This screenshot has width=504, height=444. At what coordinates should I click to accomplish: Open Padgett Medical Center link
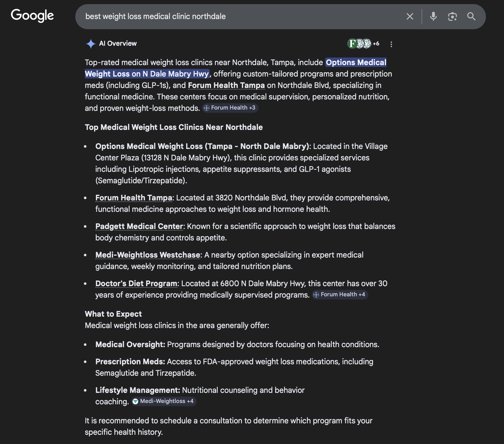140,226
